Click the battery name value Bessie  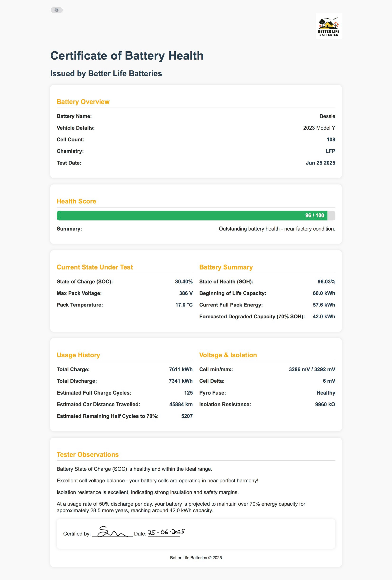tap(327, 116)
